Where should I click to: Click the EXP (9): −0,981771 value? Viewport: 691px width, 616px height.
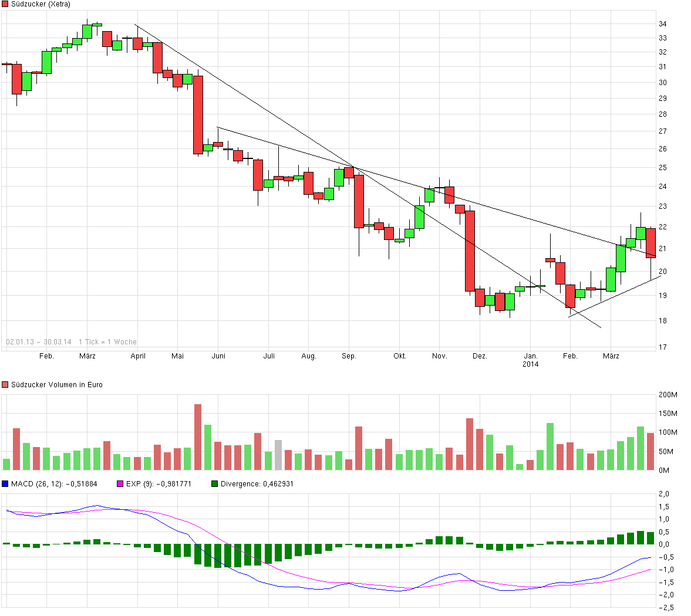(159, 484)
